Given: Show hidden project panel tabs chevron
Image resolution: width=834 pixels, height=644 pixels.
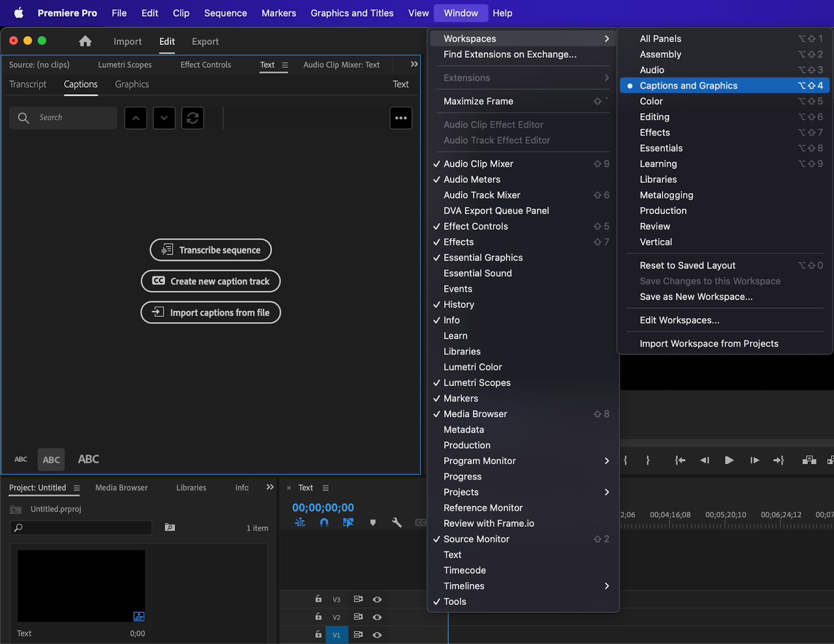Looking at the screenshot, I should (x=270, y=487).
